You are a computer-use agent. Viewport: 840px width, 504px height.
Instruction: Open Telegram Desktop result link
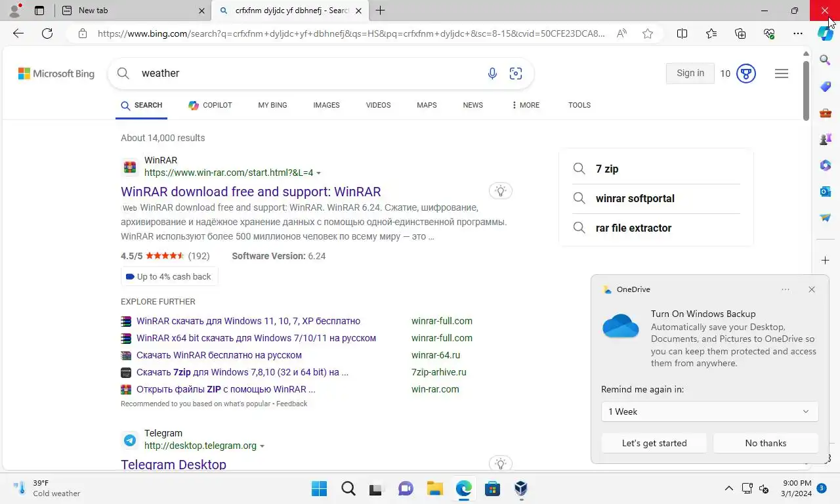173,465
